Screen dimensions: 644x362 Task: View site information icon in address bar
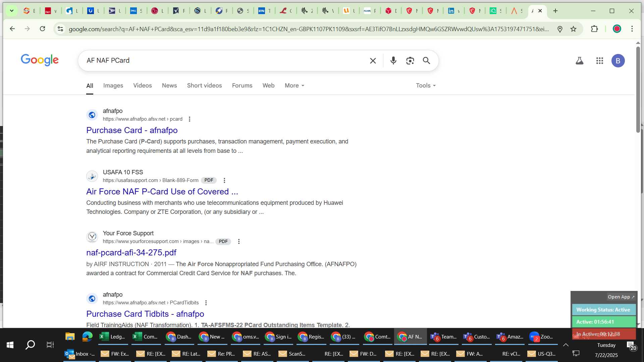pyautogui.click(x=60, y=29)
